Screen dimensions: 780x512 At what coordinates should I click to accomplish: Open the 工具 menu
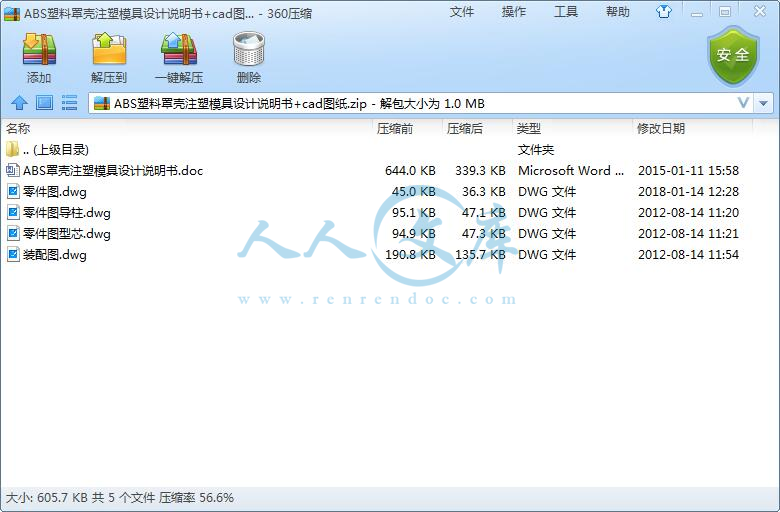566,11
